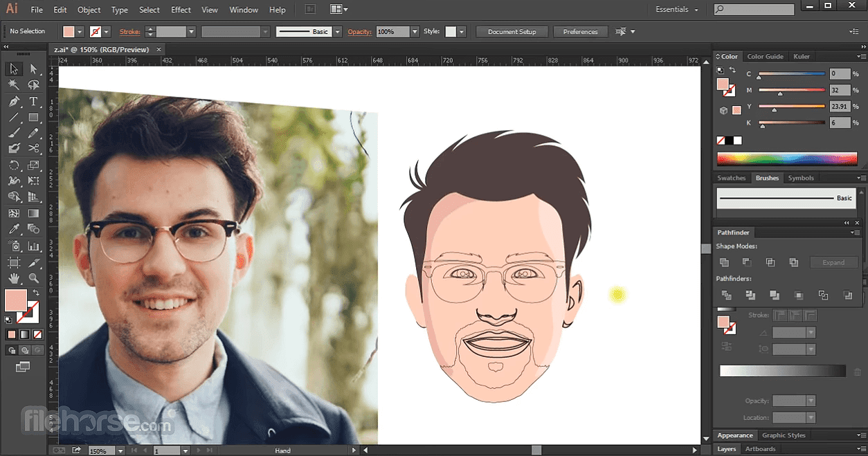This screenshot has width=868, height=456.
Task: Select the Zoom magnifier tool
Action: 33,279
